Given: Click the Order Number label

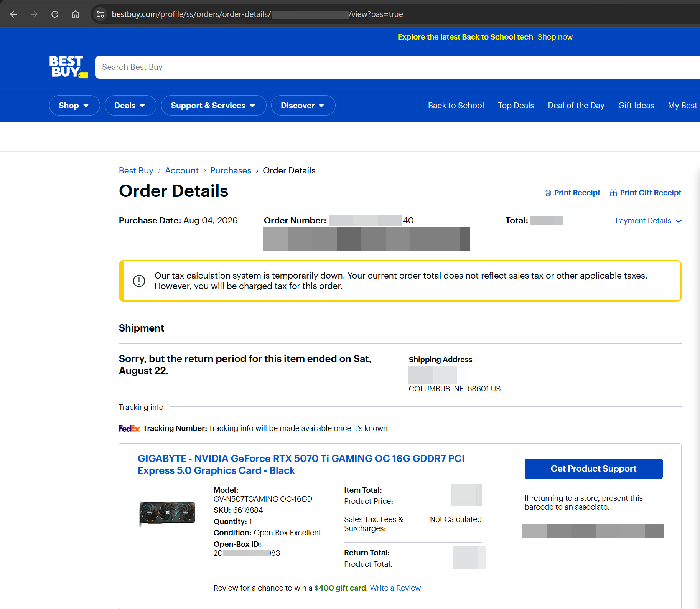Looking at the screenshot, I should pos(295,220).
